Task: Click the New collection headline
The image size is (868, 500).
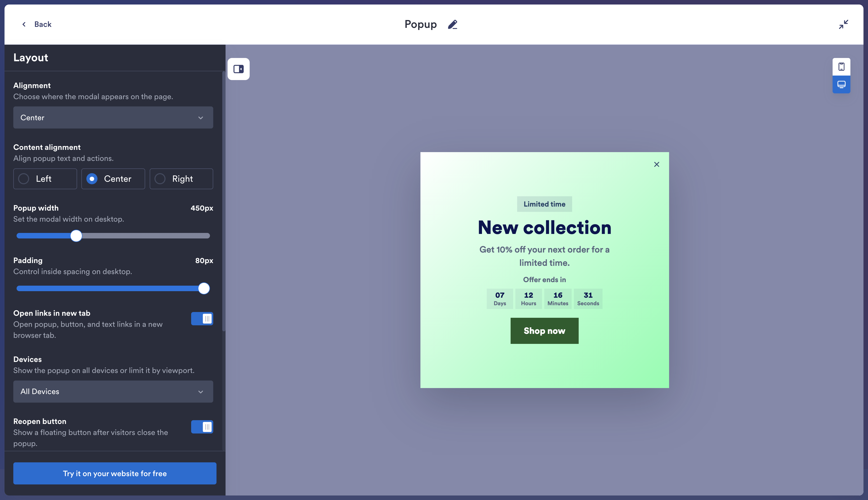Action: point(544,227)
